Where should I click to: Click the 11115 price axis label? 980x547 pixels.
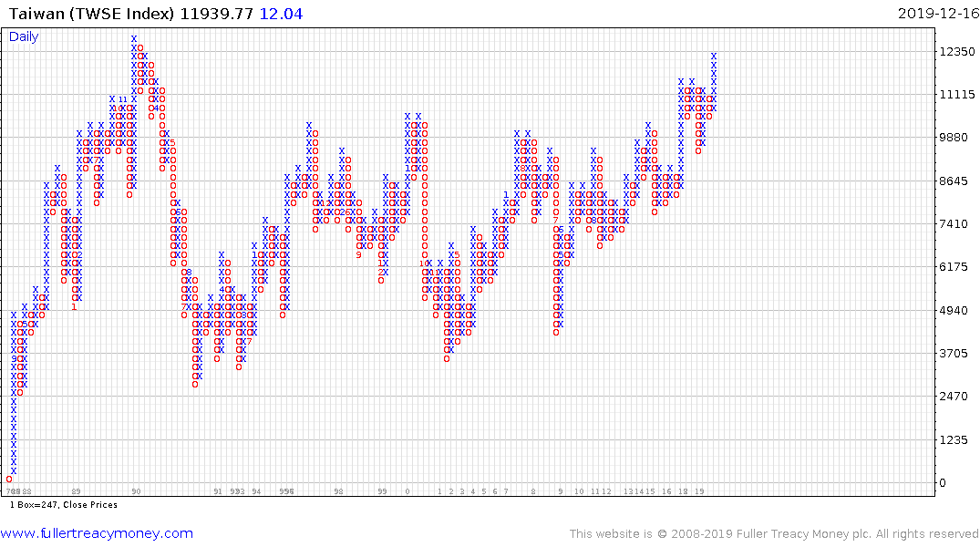pyautogui.click(x=957, y=95)
